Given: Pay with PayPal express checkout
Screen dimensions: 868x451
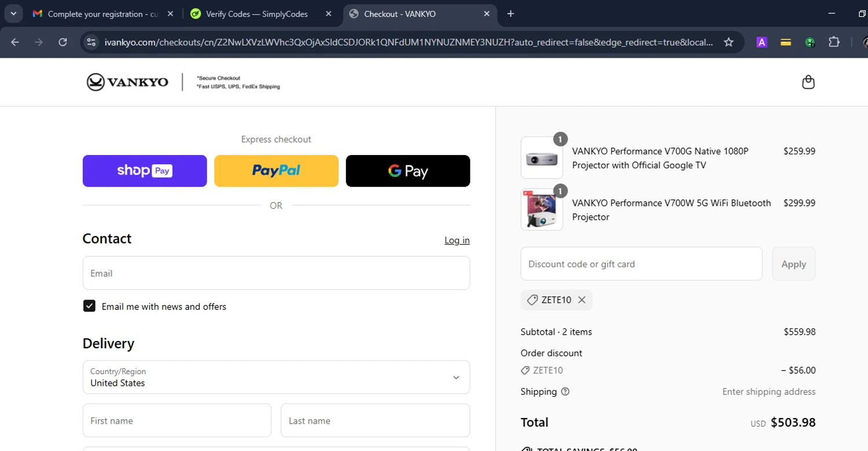Looking at the screenshot, I should (276, 171).
